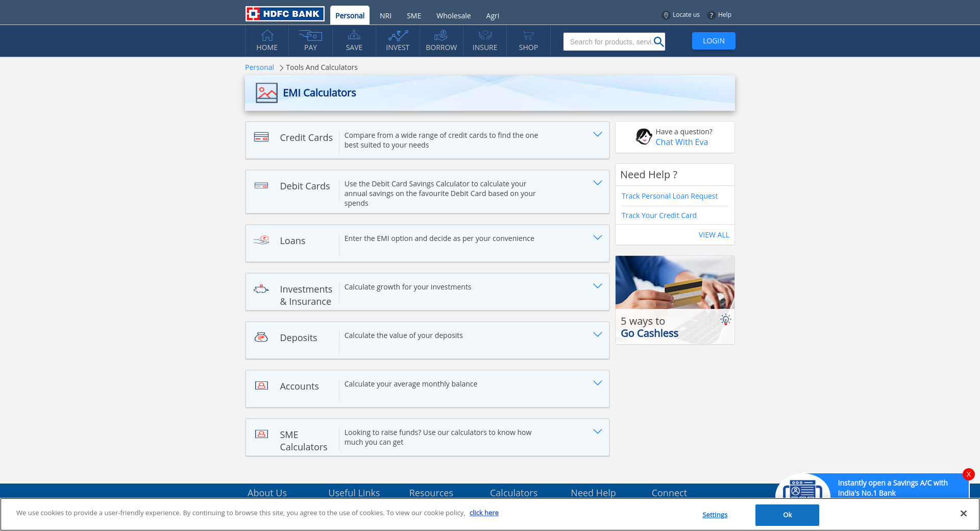
Task: Open the HOME navigation icon
Action: click(x=267, y=36)
